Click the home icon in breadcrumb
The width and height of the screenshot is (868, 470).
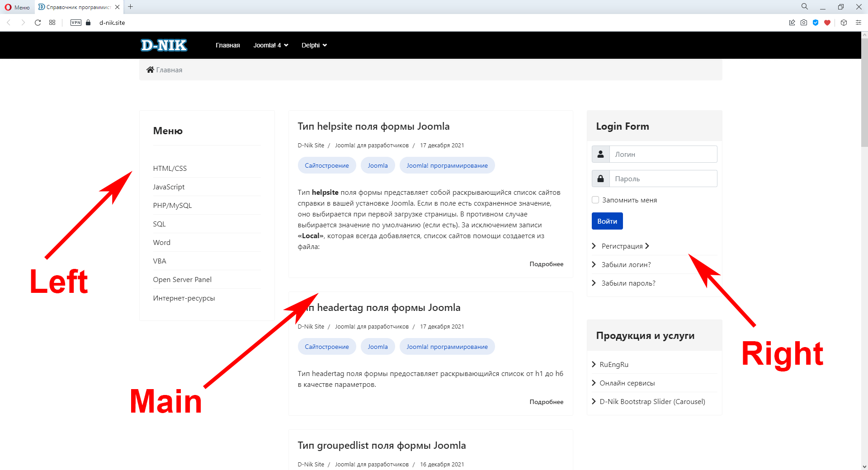coord(150,70)
